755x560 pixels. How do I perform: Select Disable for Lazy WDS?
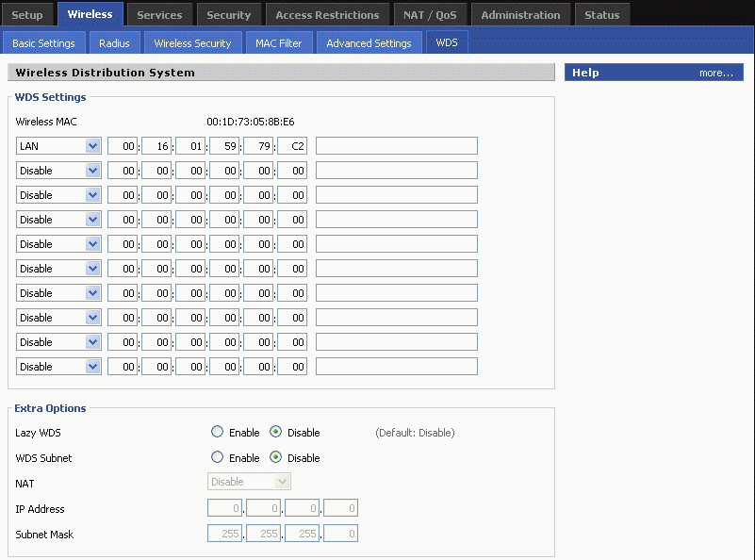point(276,433)
